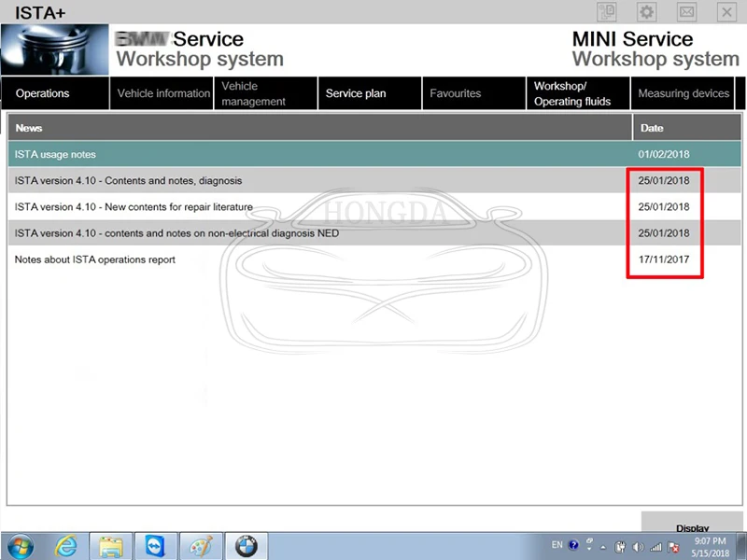Select 'non-electrical diagnosis NED' news row
Viewport: 747px width, 560px height.
(x=374, y=232)
